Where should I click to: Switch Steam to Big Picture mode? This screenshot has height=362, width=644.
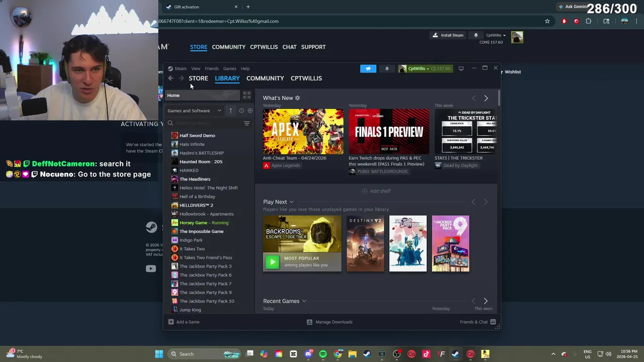tap(461, 68)
